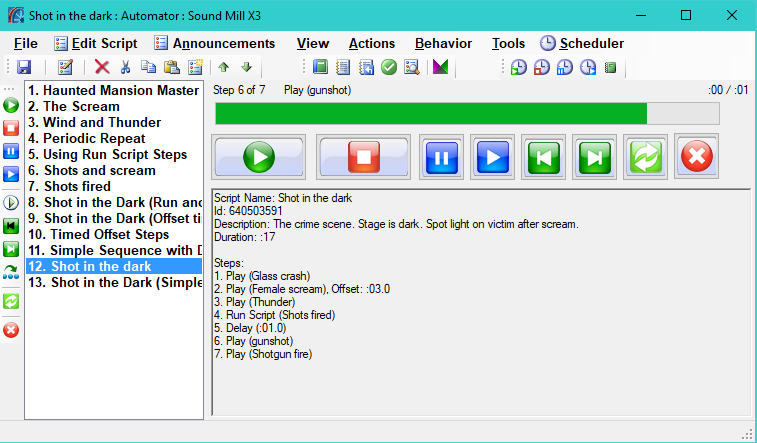Open the magnifier inspect icon in the toolbar

(412, 67)
